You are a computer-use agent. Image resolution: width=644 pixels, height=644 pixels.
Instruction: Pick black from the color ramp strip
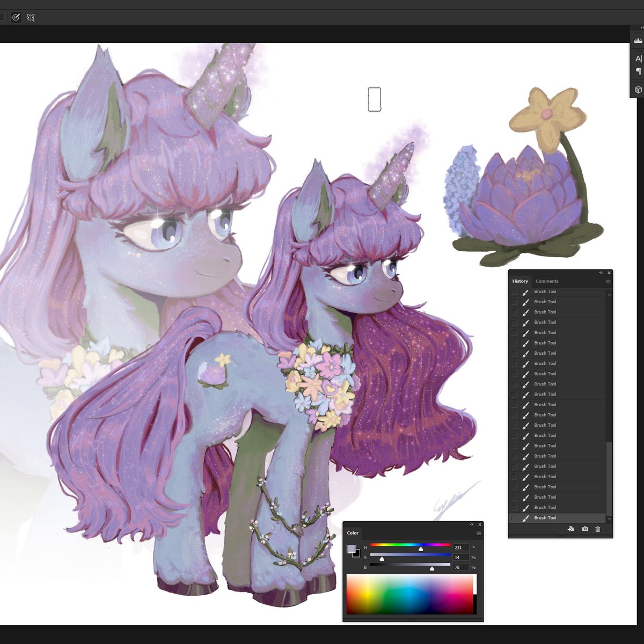(x=475, y=604)
